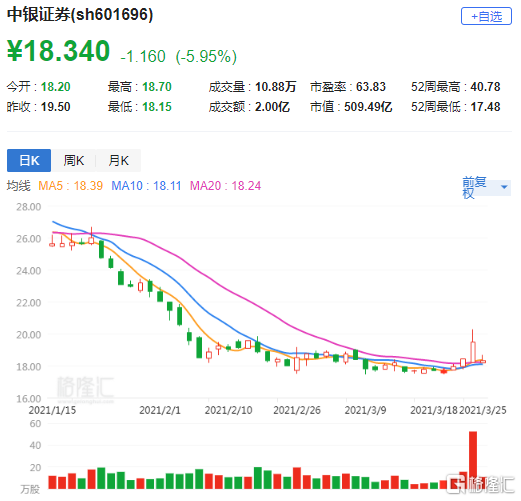Click the stock title 中银证券(sh601696)
The image size is (521, 501).
tap(80, 14)
